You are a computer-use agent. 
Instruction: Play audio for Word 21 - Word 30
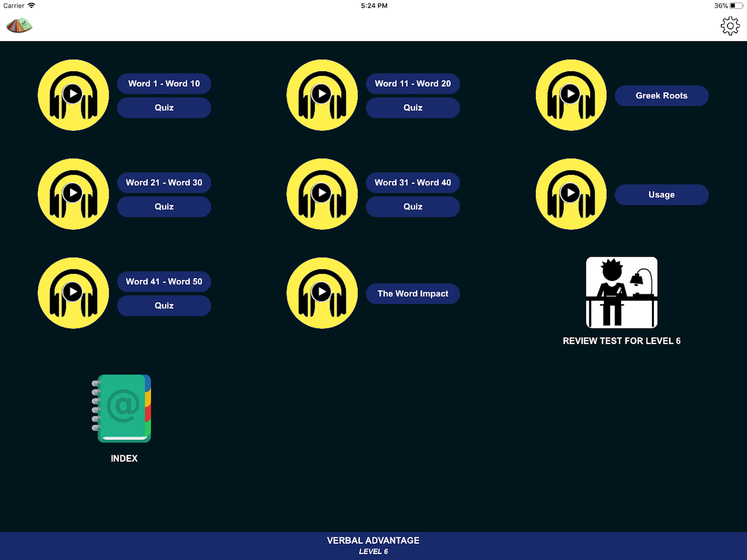[73, 194]
